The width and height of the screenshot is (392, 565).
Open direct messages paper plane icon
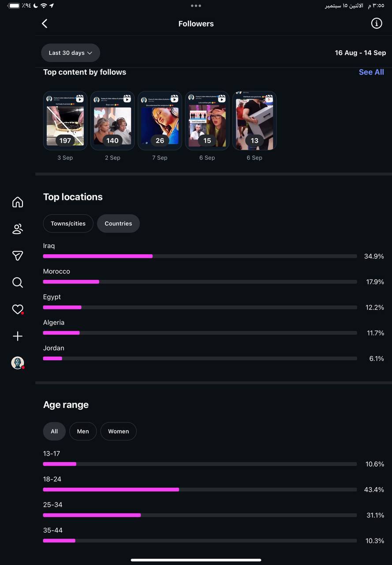[x=18, y=256]
